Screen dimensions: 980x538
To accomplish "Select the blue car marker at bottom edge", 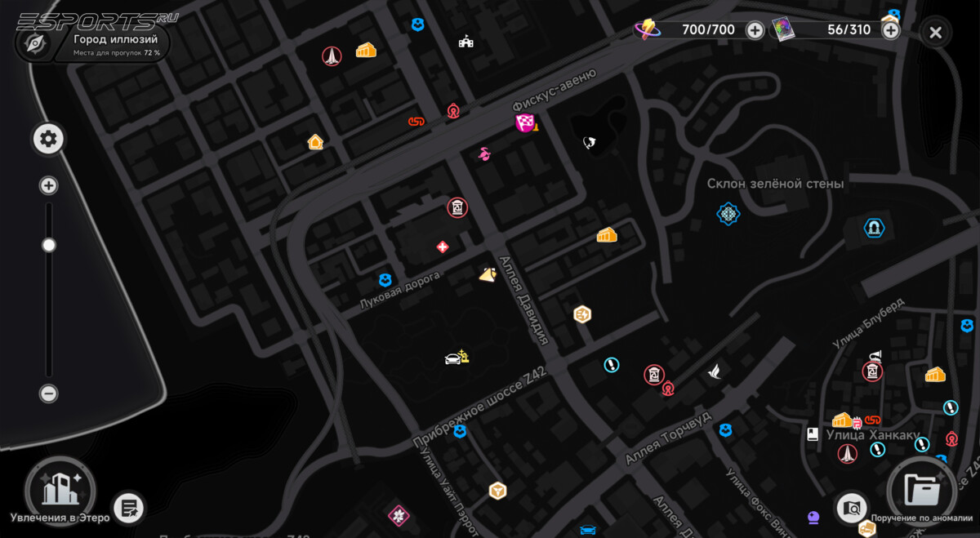I will [587, 531].
